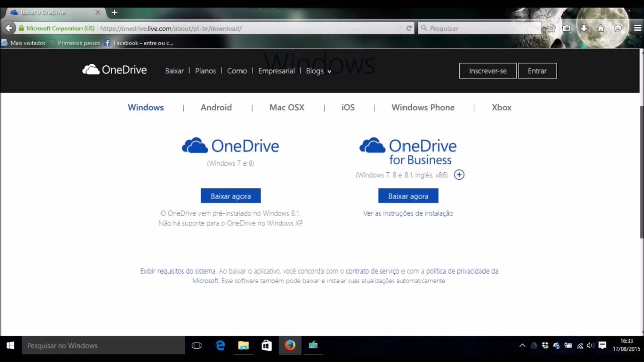644x362 pixels.
Task: Click the Inscrever-se button
Action: (488, 71)
